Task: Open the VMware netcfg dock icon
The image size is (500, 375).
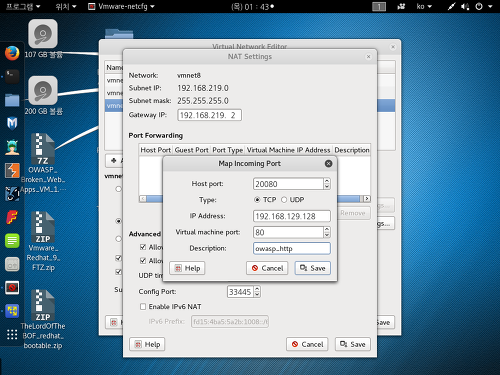Action: coord(12,311)
